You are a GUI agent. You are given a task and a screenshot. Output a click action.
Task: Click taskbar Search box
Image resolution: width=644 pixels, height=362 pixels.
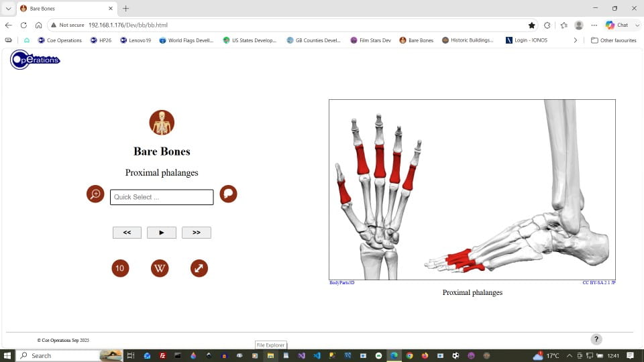pos(69,355)
